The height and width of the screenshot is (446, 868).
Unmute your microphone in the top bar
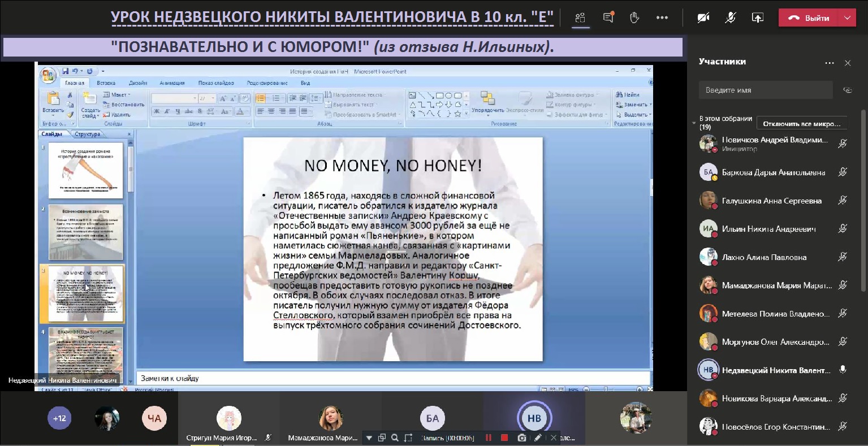[731, 18]
